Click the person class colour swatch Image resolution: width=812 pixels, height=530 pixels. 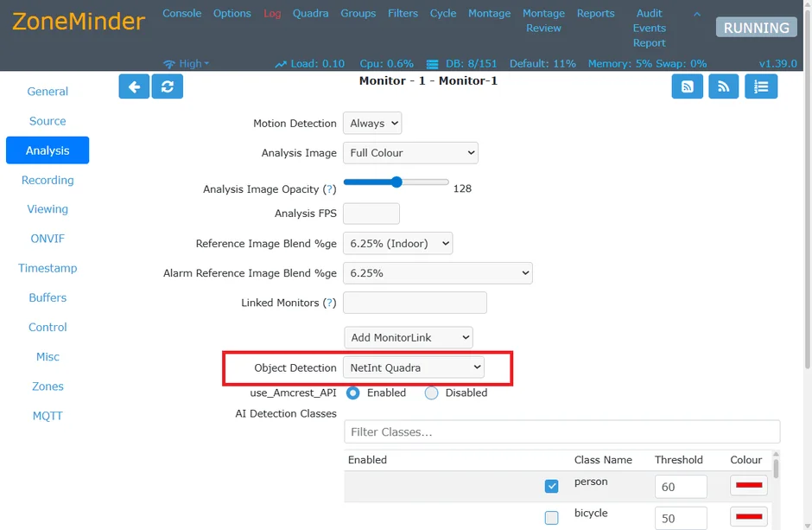[748, 486]
